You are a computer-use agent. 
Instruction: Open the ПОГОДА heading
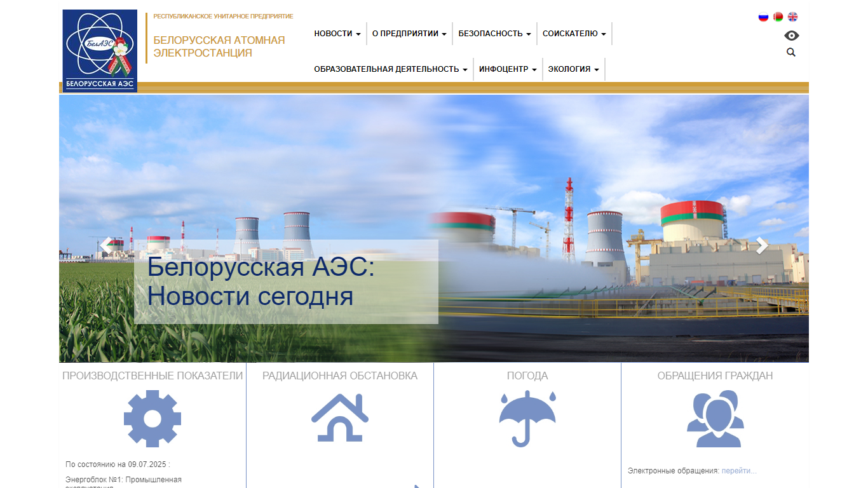527,376
